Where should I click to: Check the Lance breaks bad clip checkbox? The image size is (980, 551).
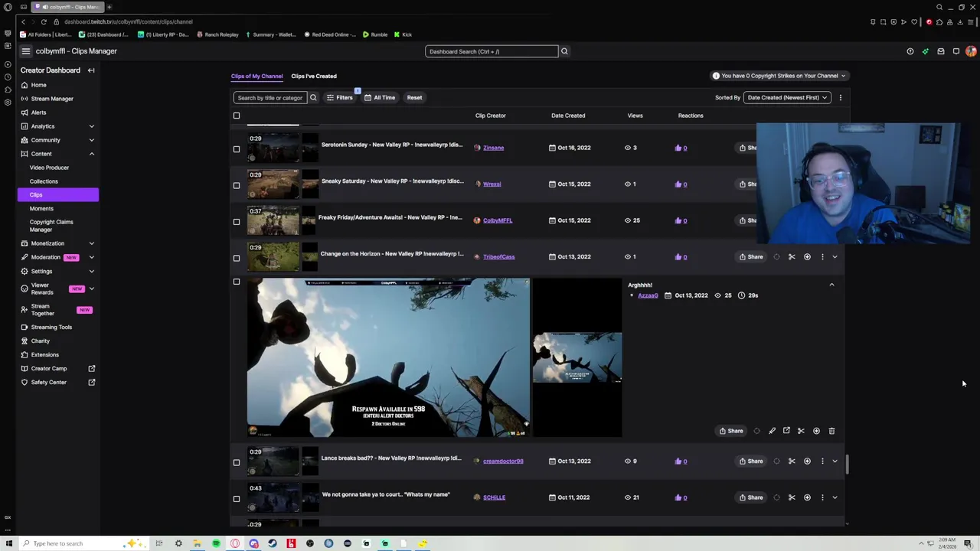click(237, 462)
